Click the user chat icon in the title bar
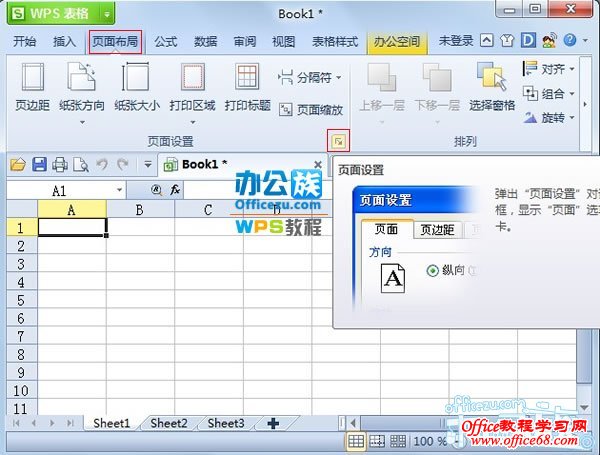Screen dimensions: 600x455 [549, 40]
